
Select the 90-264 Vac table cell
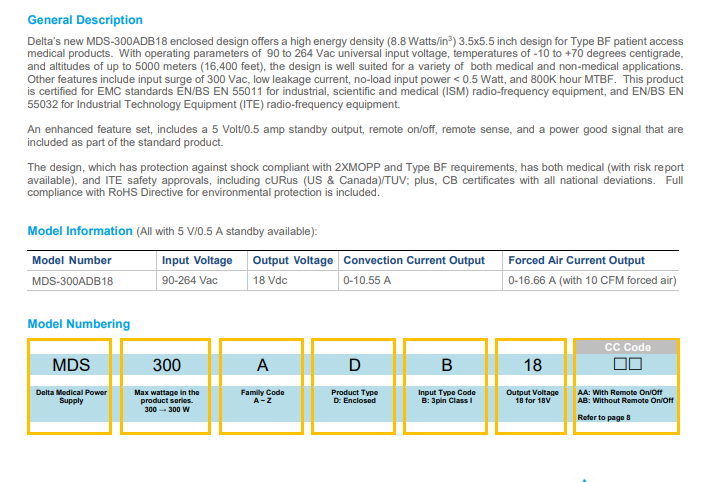pos(190,281)
